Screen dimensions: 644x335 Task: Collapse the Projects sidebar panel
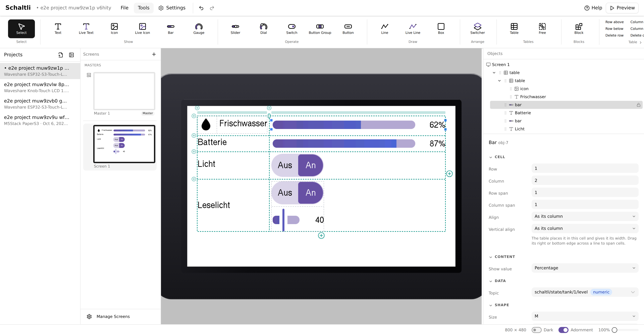point(71,55)
